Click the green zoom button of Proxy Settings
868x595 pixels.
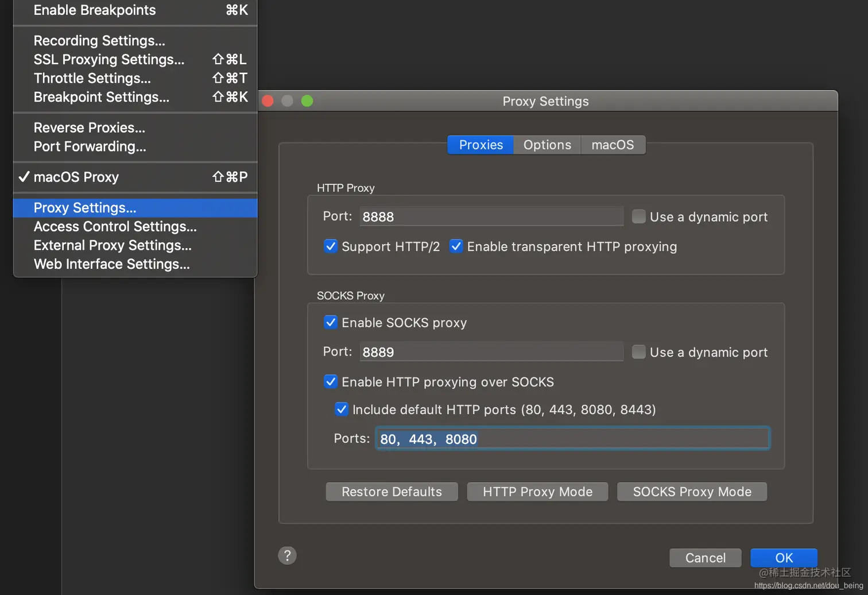307,101
